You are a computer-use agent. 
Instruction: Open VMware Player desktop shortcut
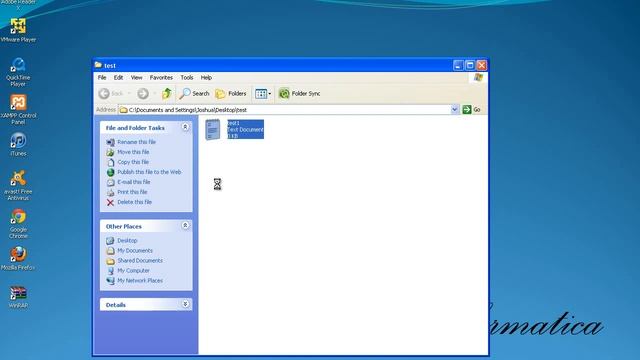point(18,31)
